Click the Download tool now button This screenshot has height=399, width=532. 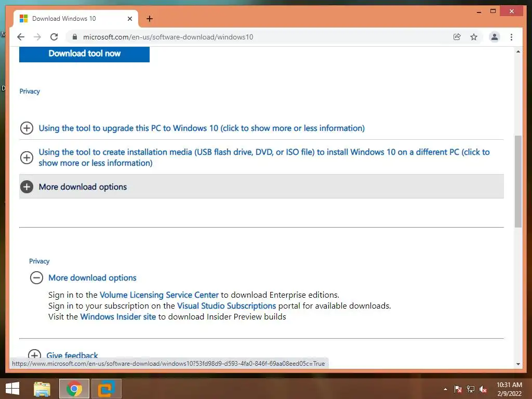click(84, 54)
